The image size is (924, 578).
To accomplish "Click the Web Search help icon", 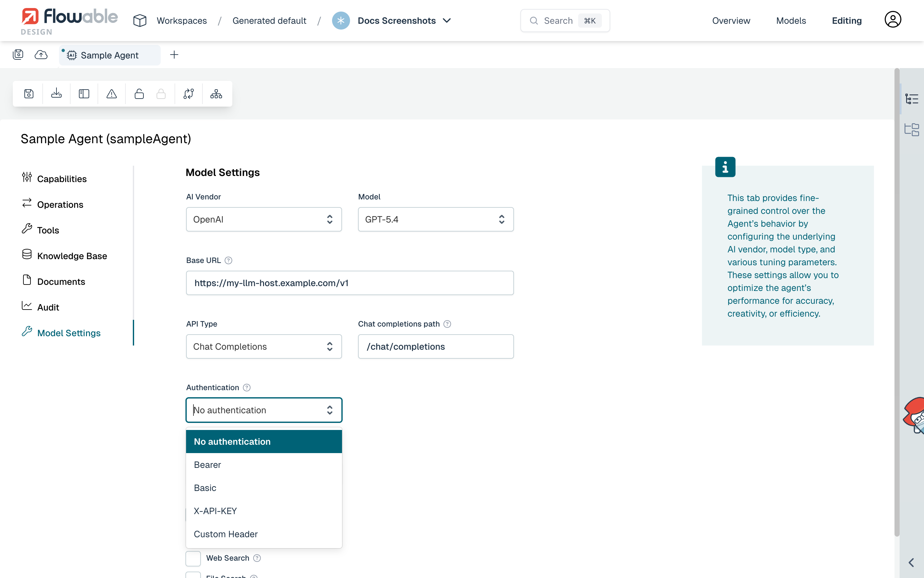I will tap(257, 558).
